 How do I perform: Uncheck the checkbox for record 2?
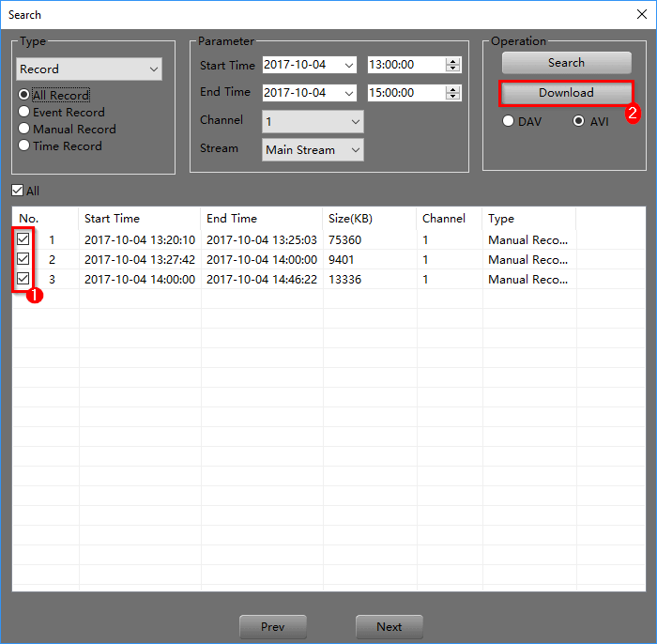23,259
